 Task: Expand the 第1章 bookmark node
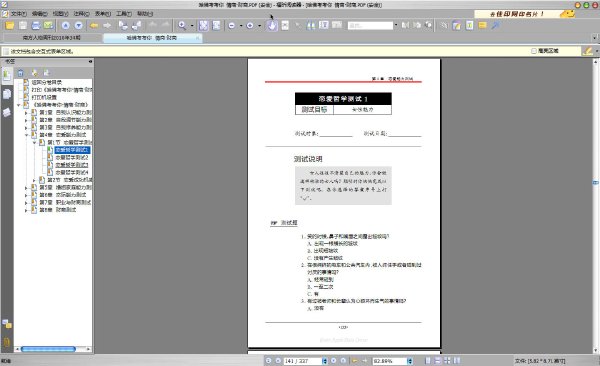pyautogui.click(x=26, y=113)
